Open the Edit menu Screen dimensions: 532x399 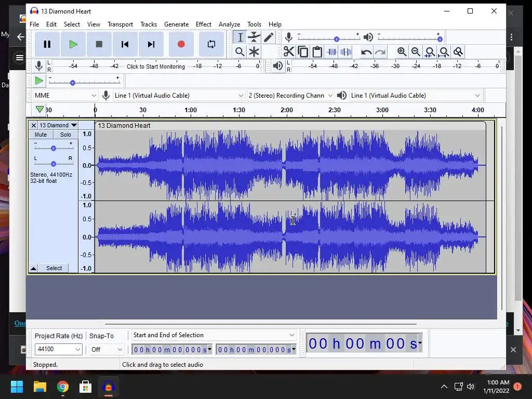(51, 24)
